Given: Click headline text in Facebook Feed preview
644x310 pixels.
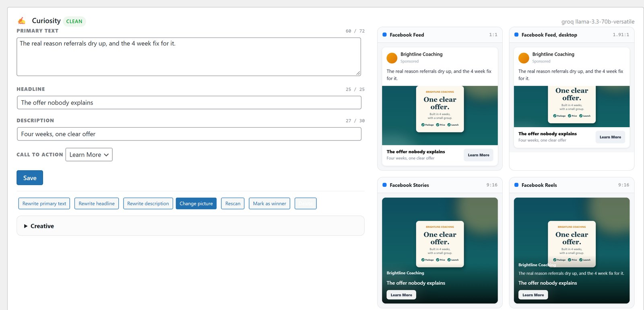Looking at the screenshot, I should (416, 152).
